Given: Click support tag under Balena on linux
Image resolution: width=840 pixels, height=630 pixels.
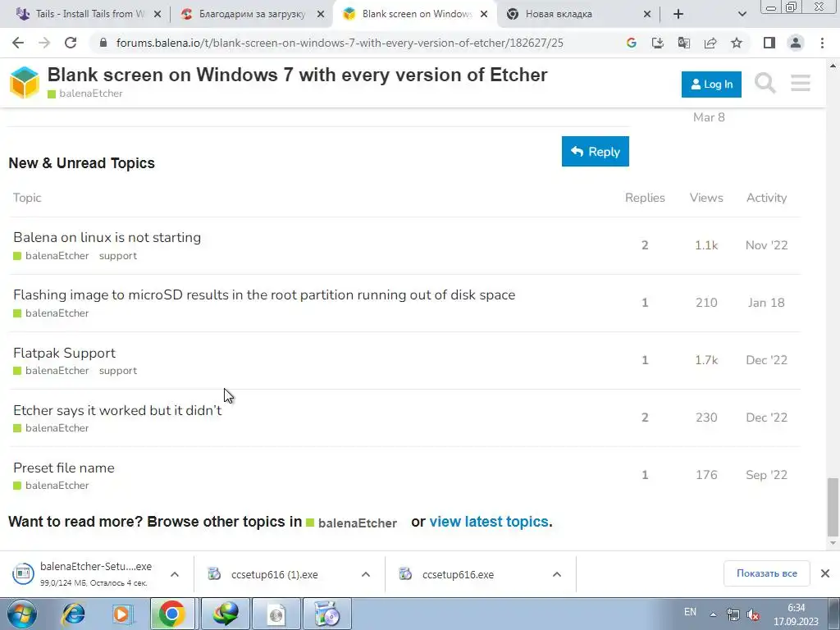Looking at the screenshot, I should pos(118,256).
